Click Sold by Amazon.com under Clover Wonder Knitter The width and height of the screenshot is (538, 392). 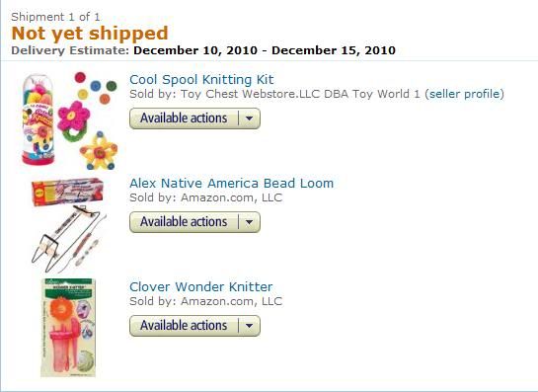click(206, 301)
